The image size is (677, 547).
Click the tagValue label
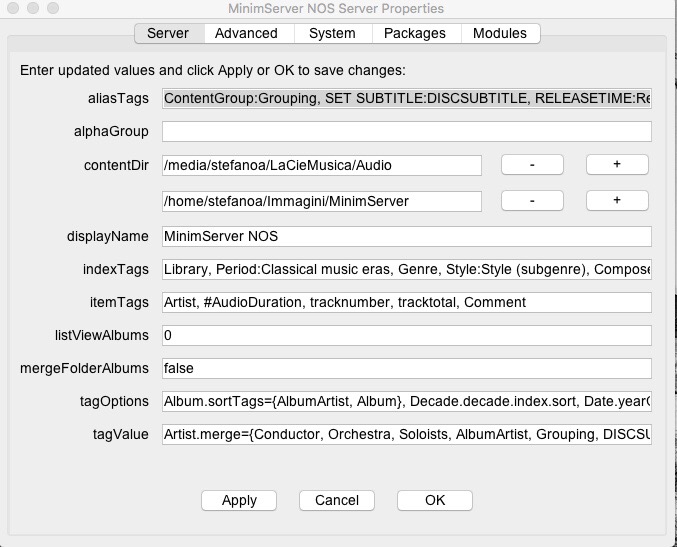point(121,434)
